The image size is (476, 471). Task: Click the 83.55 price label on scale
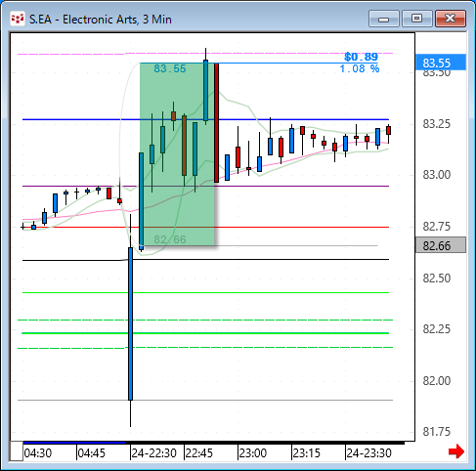pyautogui.click(x=441, y=63)
